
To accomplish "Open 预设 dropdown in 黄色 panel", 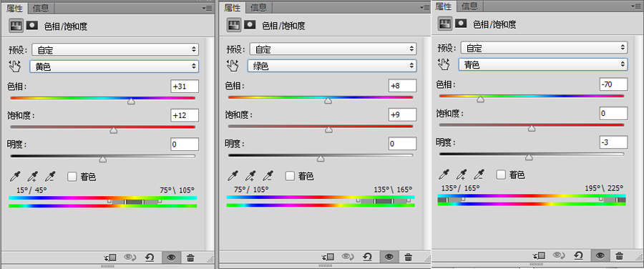I will pyautogui.click(x=115, y=50).
